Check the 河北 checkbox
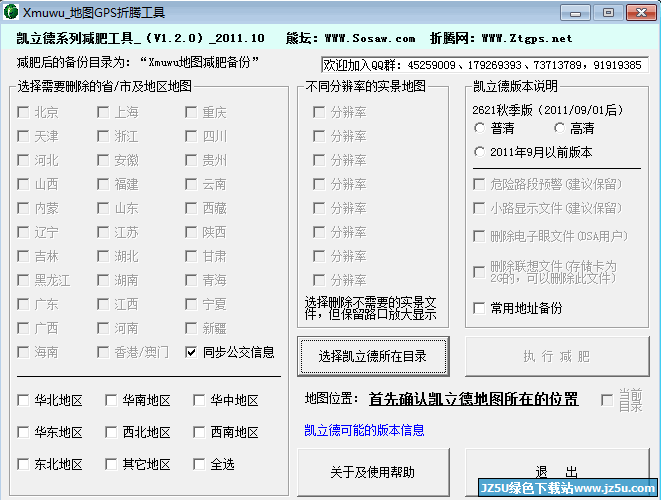 click(23, 160)
